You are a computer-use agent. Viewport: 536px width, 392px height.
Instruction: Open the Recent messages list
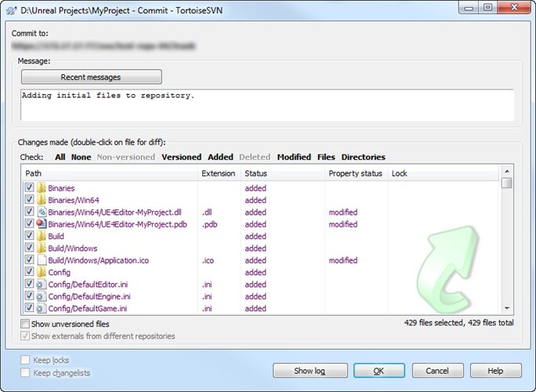coord(91,77)
